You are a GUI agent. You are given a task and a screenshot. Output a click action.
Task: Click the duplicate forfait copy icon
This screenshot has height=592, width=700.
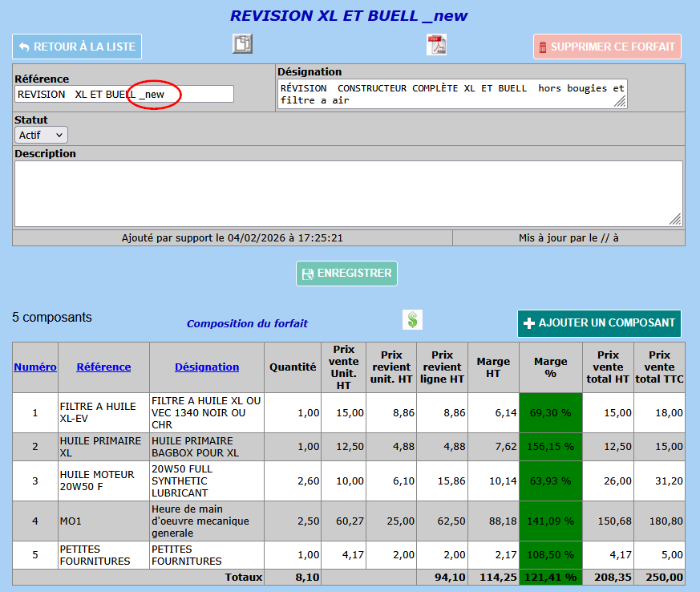pos(242,44)
